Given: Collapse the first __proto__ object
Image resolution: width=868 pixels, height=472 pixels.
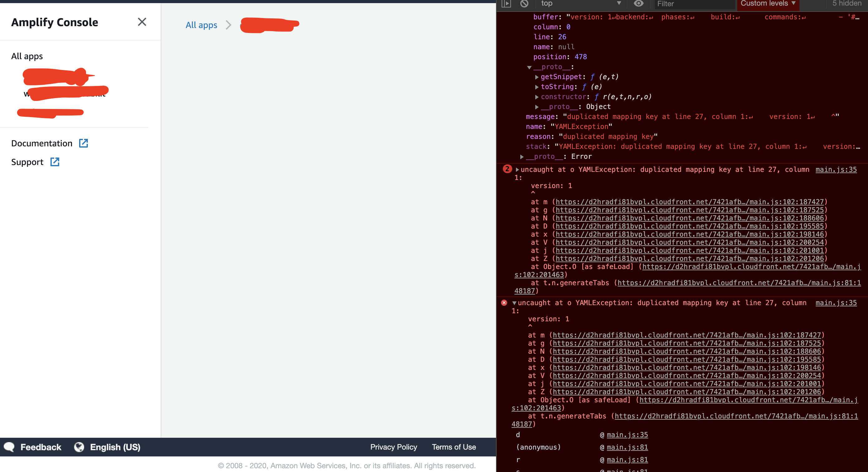Looking at the screenshot, I should (529, 67).
